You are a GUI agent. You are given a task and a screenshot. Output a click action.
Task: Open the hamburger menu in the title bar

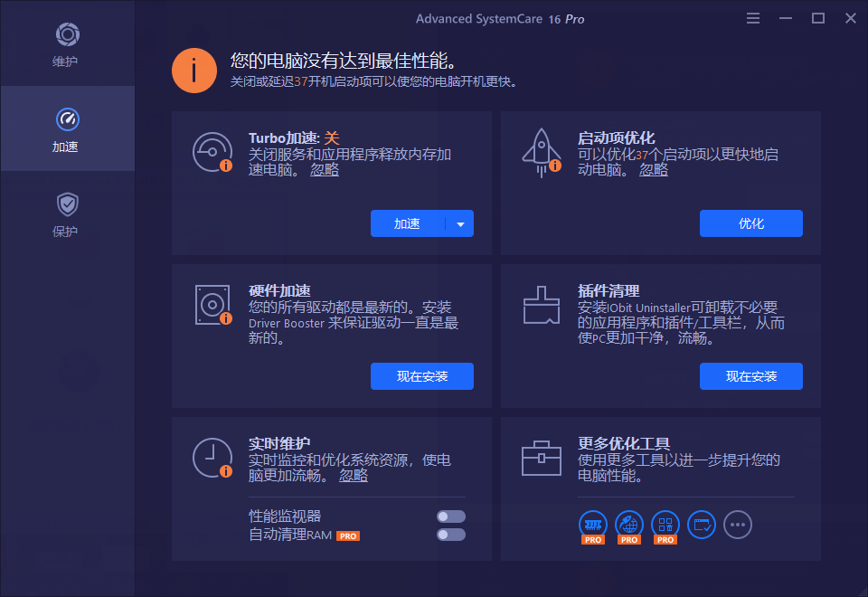coord(753,17)
